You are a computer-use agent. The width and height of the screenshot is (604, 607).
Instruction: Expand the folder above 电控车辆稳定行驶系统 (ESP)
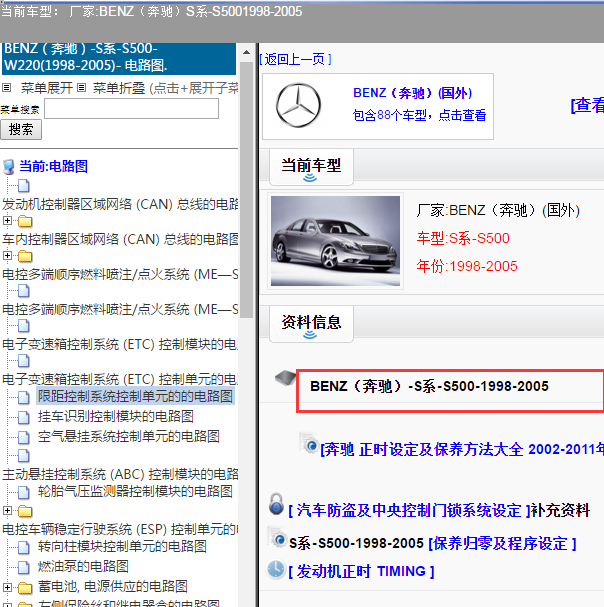[7, 510]
